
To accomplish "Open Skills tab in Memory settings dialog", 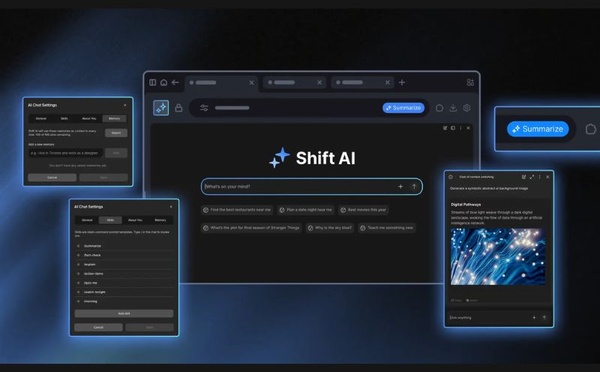I will point(64,119).
